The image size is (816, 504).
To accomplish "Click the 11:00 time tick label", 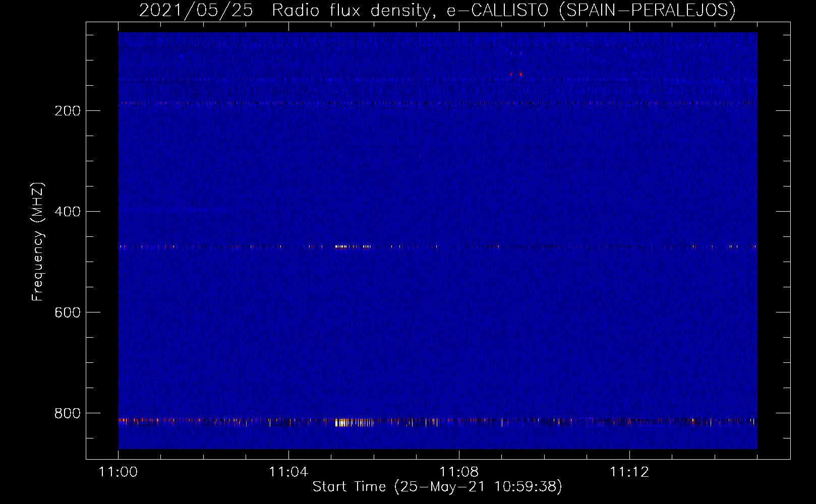I will pos(118,472).
